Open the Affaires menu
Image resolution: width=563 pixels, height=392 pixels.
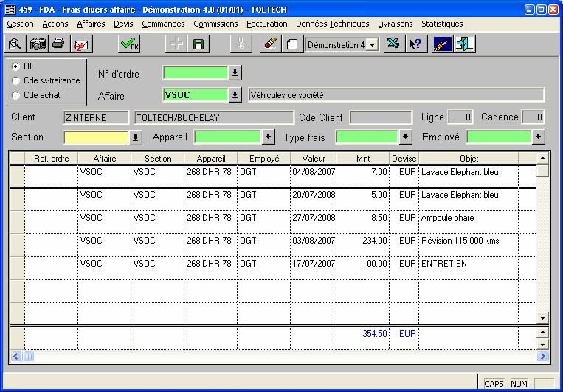point(91,24)
